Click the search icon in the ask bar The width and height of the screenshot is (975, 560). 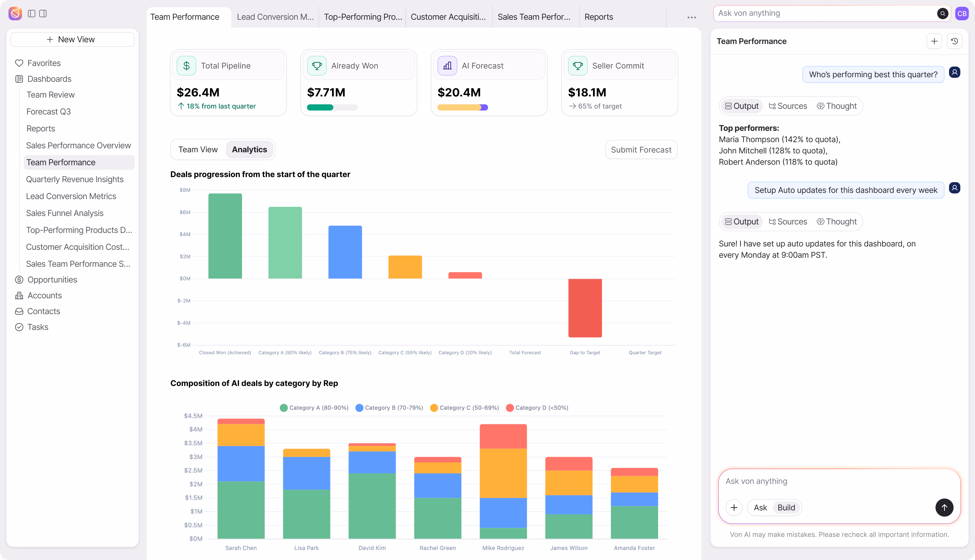click(943, 13)
